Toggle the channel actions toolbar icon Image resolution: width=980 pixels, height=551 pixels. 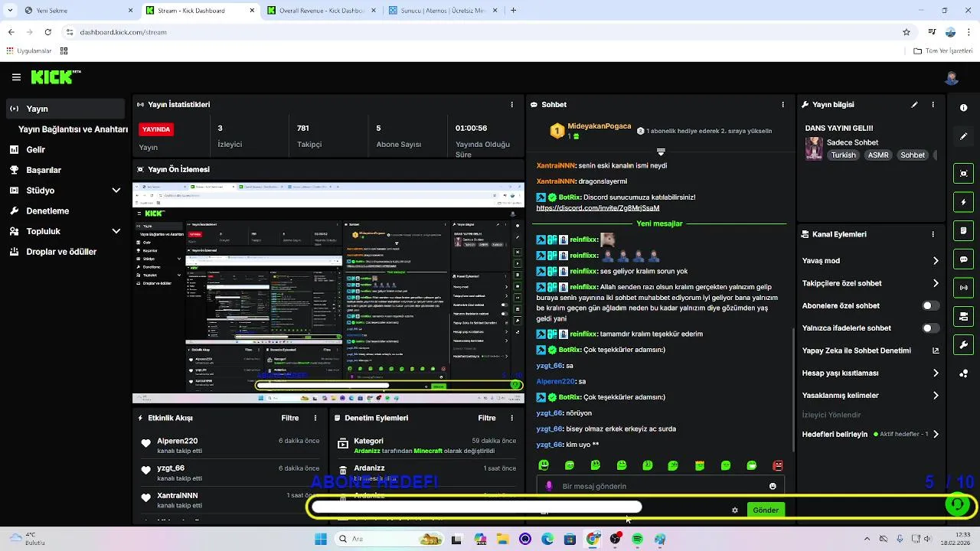click(x=963, y=316)
